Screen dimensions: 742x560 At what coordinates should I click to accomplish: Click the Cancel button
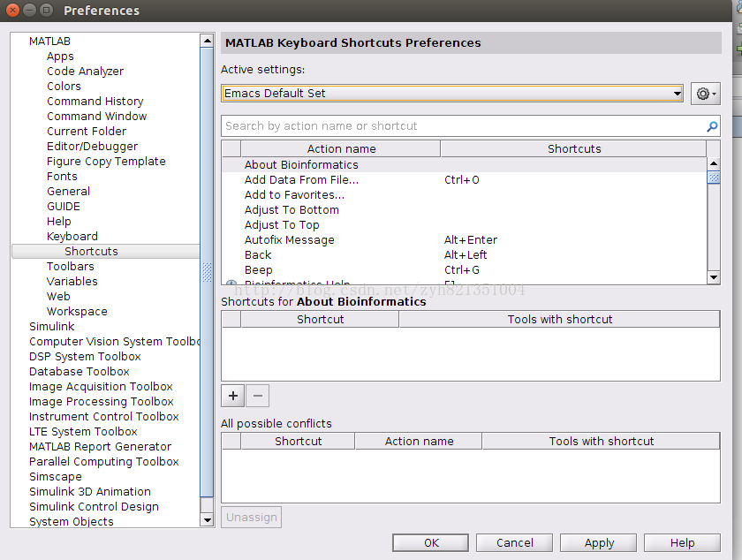(514, 542)
